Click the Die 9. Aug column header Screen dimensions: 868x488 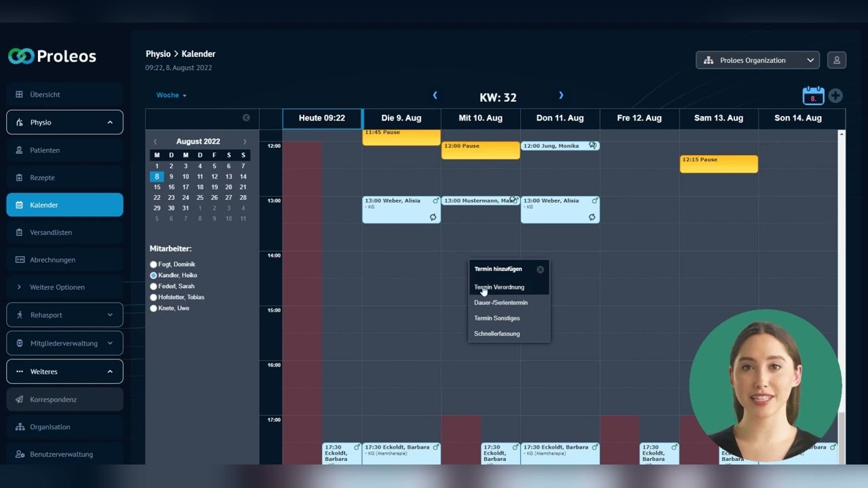tap(401, 118)
